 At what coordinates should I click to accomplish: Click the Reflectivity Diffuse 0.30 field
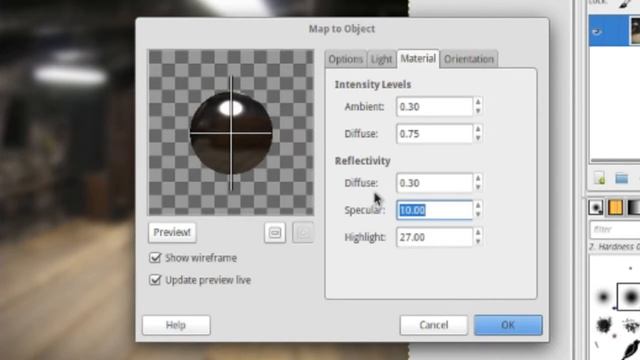pyautogui.click(x=434, y=183)
